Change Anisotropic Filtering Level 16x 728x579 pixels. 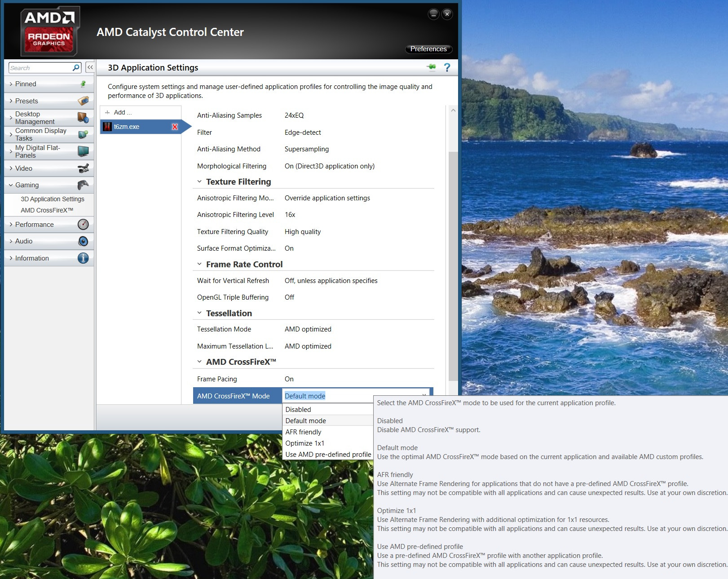290,215
